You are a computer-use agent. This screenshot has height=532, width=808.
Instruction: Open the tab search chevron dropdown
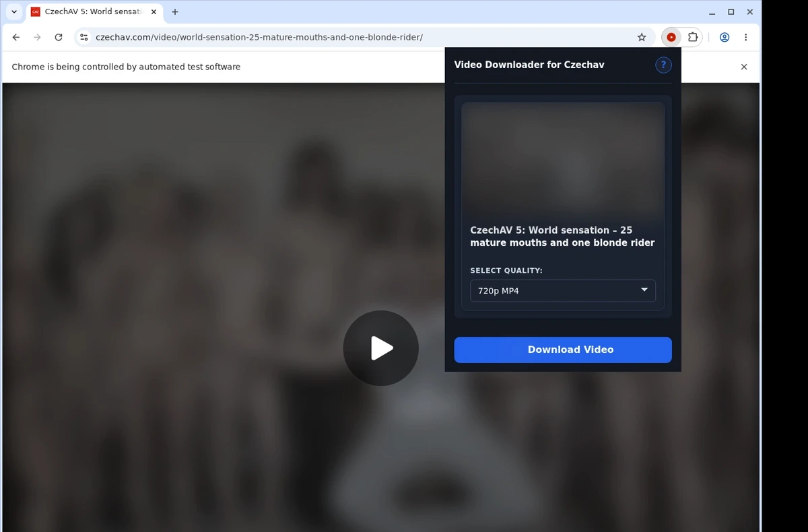[x=14, y=12]
